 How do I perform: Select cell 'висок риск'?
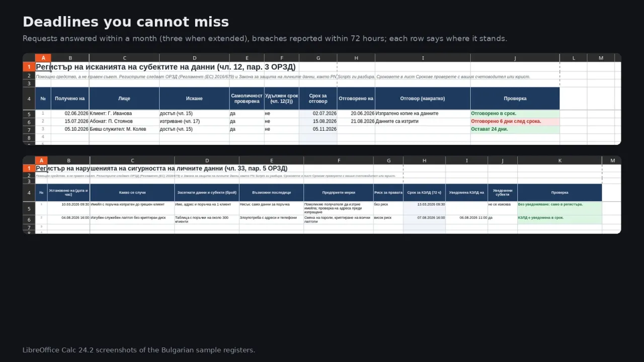(388, 220)
